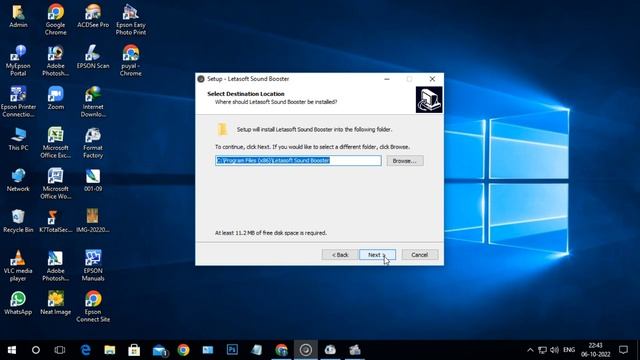Show hidden system tray icons

click(x=530, y=350)
